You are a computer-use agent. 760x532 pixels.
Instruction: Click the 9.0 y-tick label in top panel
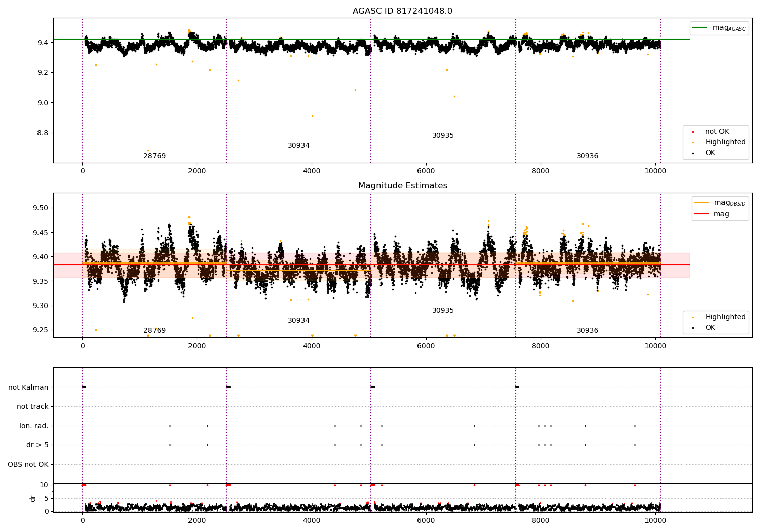pos(43,103)
